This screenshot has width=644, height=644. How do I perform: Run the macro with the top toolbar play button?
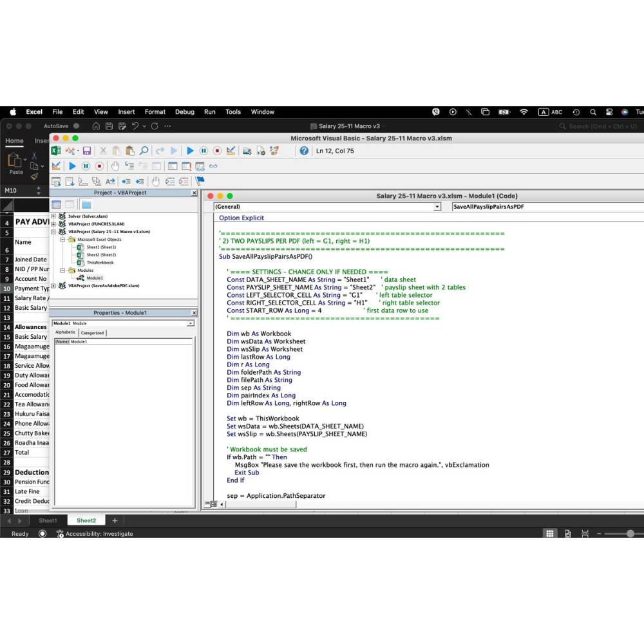[x=190, y=151]
